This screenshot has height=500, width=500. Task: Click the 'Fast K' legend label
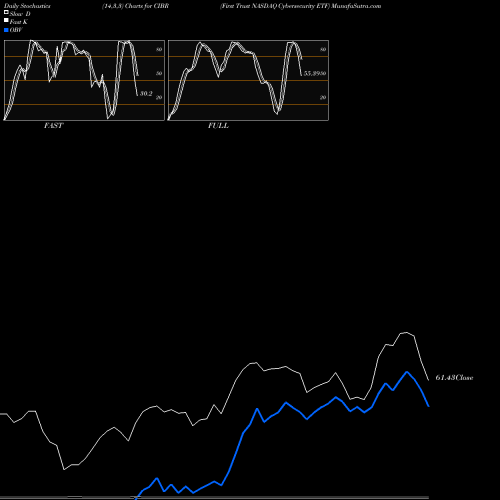[18, 22]
